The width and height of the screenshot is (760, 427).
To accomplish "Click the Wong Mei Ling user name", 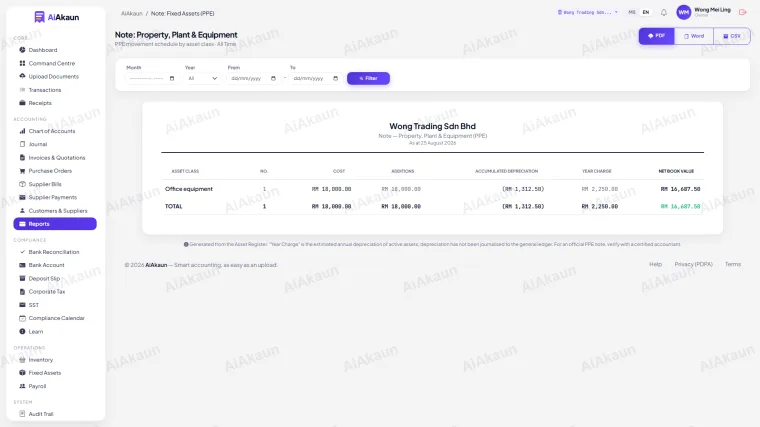I will tap(712, 10).
